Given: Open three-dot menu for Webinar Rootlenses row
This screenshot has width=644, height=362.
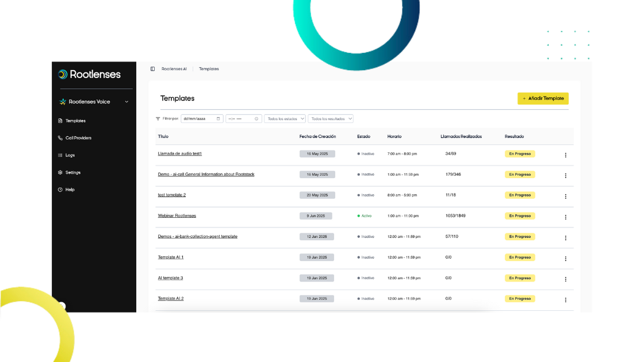Looking at the screenshot, I should click(x=565, y=217).
